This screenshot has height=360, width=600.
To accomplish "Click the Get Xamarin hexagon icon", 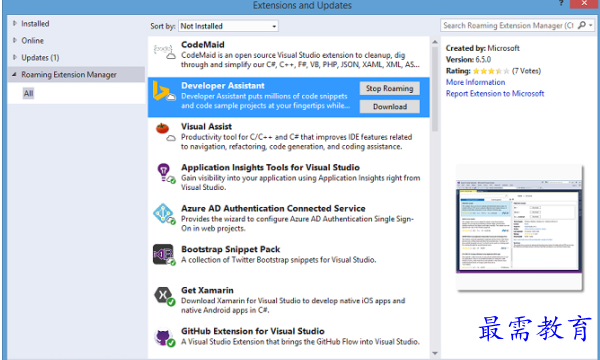I will pyautogui.click(x=164, y=296).
